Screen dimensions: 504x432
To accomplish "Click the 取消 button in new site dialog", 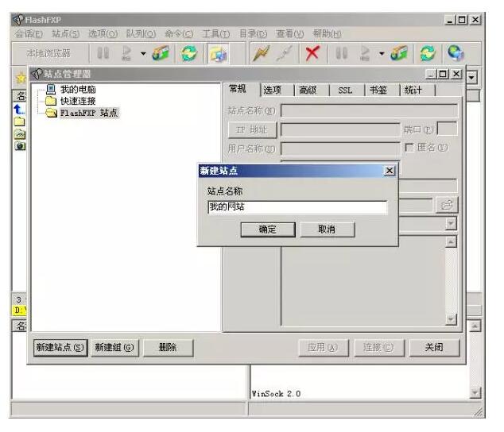I will click(x=327, y=229).
